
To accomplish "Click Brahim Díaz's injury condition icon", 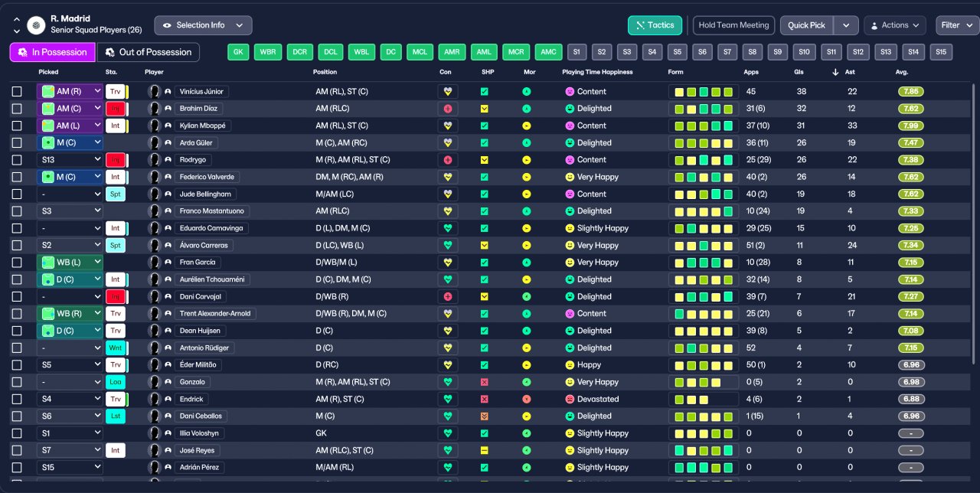I will (x=447, y=109).
